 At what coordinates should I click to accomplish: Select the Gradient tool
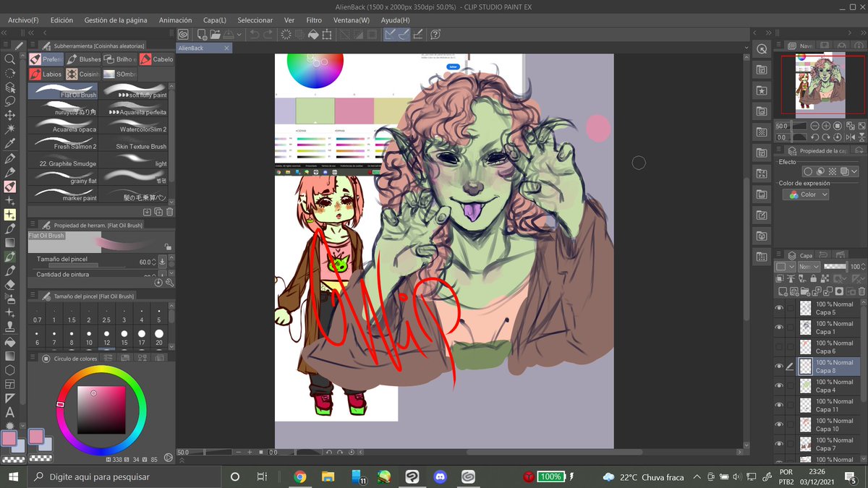tap(10, 356)
